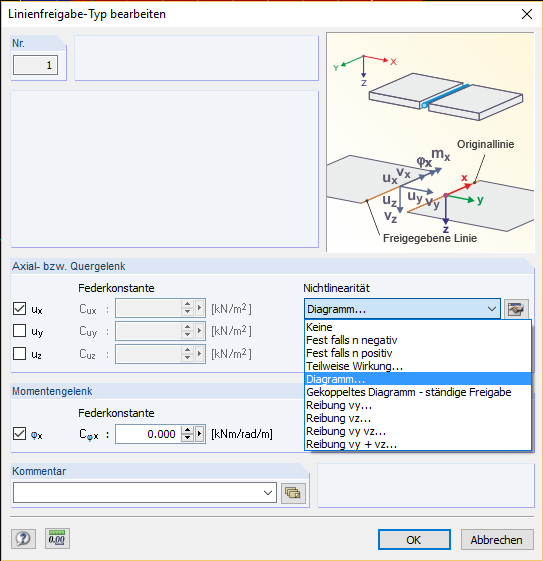Click the 'Nichtlinearität' label
Screen dimensions: 543x561
tap(336, 288)
